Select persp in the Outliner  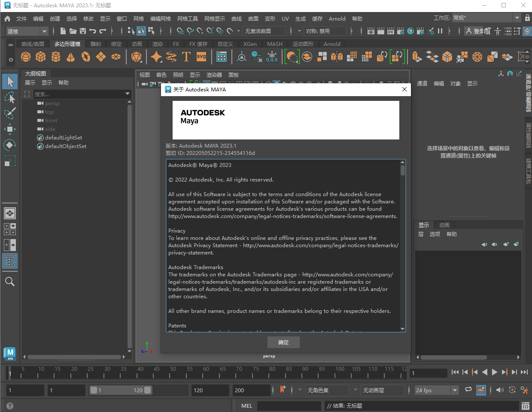52,103
